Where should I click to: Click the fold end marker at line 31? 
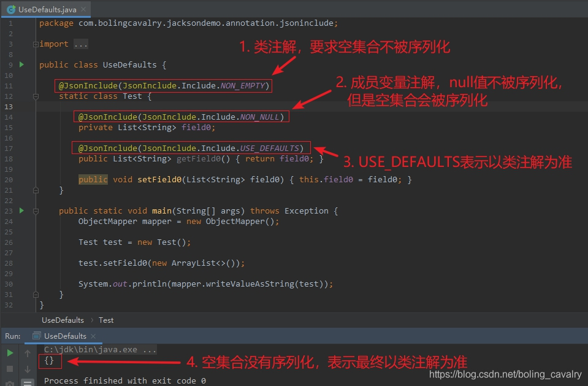coord(36,295)
